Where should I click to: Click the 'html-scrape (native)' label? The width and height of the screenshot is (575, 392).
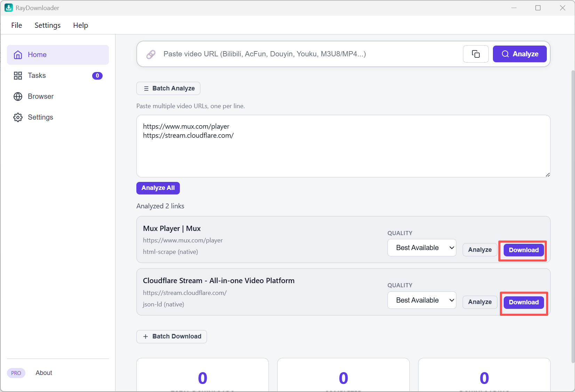pyautogui.click(x=170, y=252)
